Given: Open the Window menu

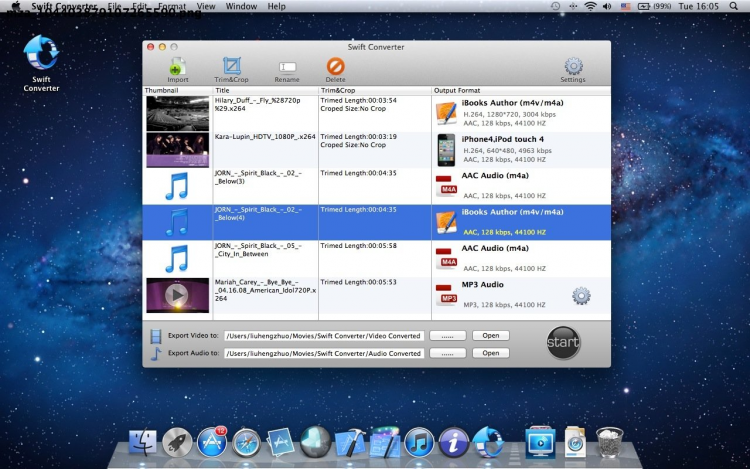Looking at the screenshot, I should click(x=241, y=6).
